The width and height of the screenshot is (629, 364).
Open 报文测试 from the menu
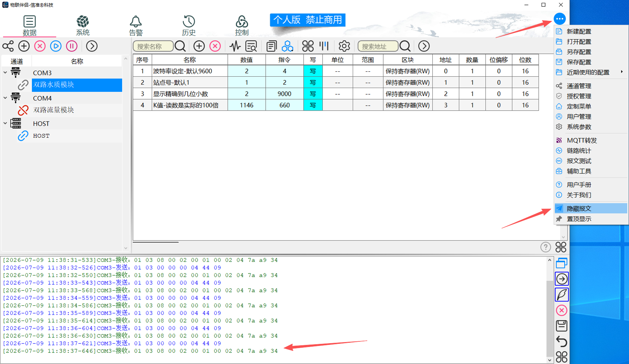tap(591, 161)
